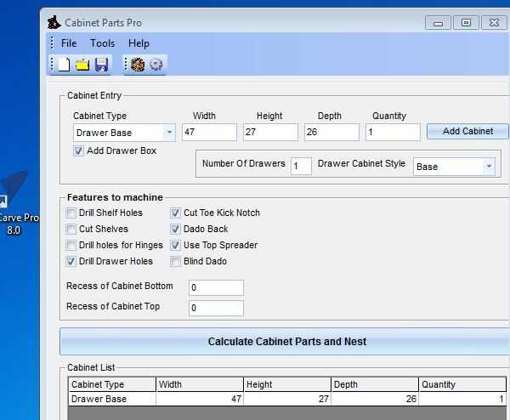
Task: Click the Quantity input field
Action: pyautogui.click(x=393, y=132)
